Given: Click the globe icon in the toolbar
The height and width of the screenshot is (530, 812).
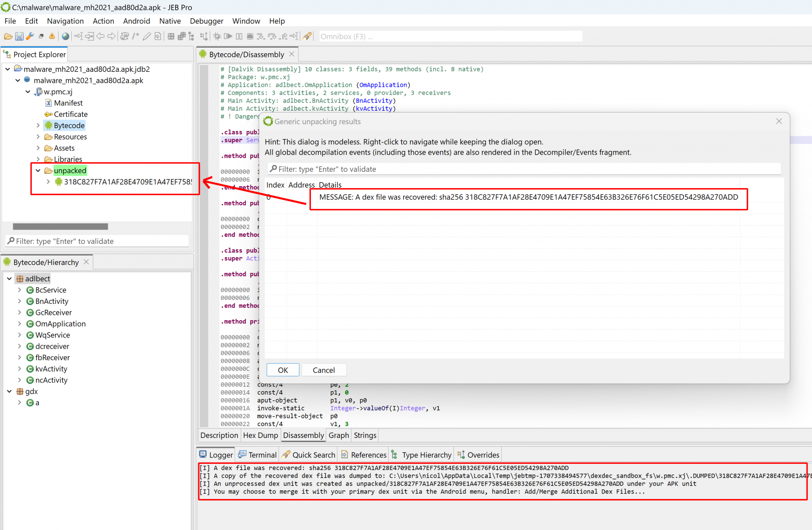Looking at the screenshot, I should coord(66,36).
